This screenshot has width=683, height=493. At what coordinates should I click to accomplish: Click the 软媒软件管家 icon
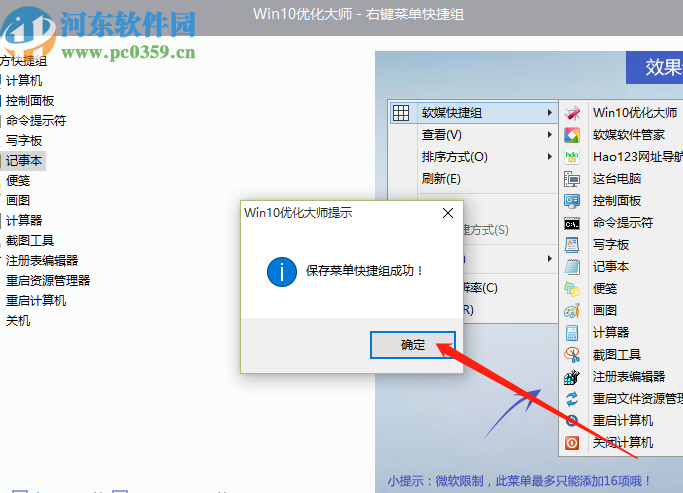[572, 135]
